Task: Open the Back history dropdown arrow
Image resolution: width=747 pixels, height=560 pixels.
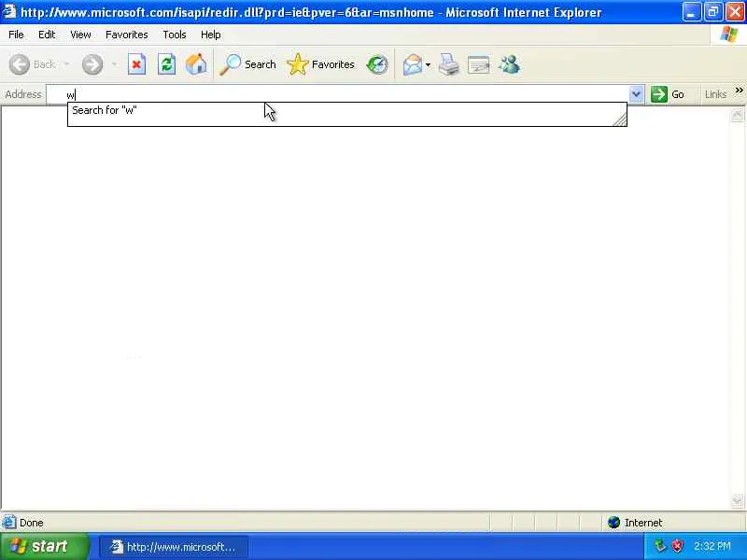Action: (x=66, y=64)
